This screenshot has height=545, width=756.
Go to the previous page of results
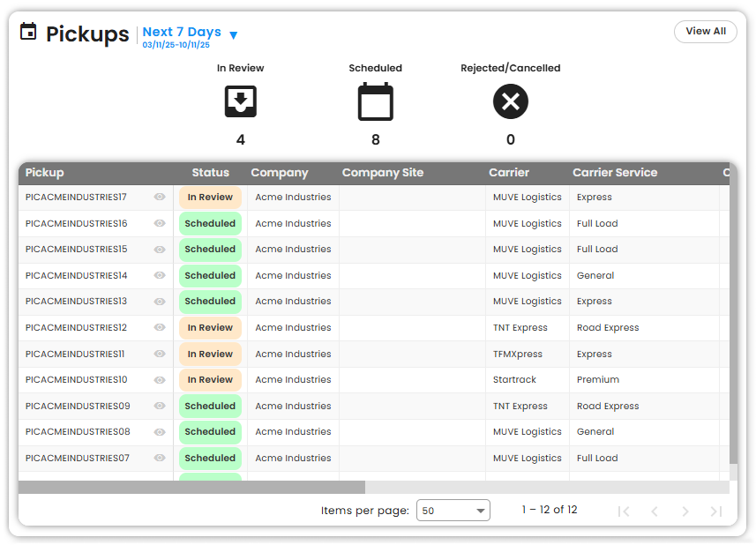[x=655, y=511]
